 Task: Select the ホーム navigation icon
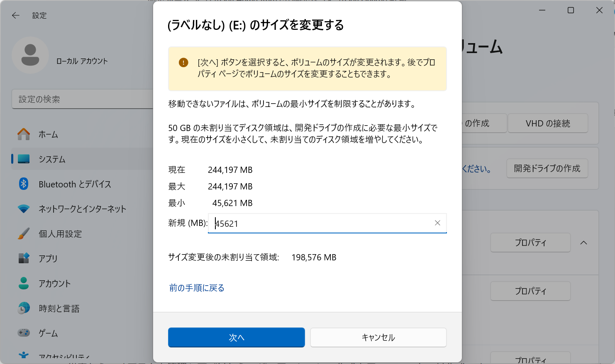(x=24, y=134)
